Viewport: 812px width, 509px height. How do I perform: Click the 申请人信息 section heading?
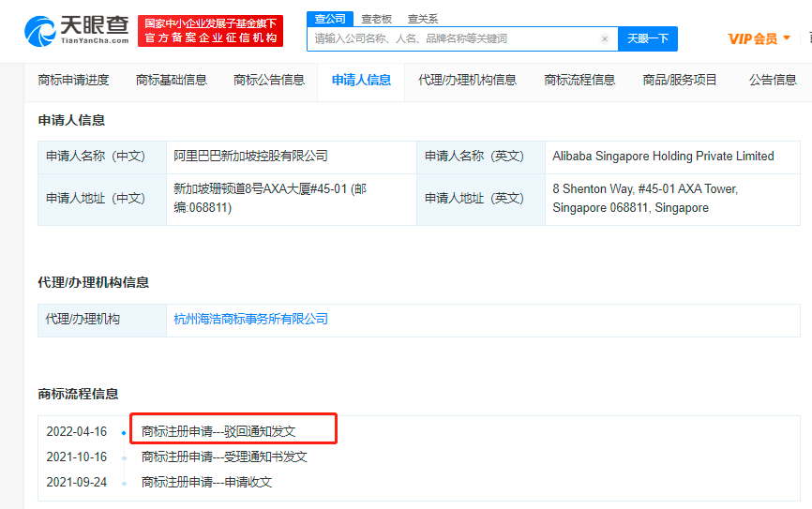pyautogui.click(x=71, y=120)
